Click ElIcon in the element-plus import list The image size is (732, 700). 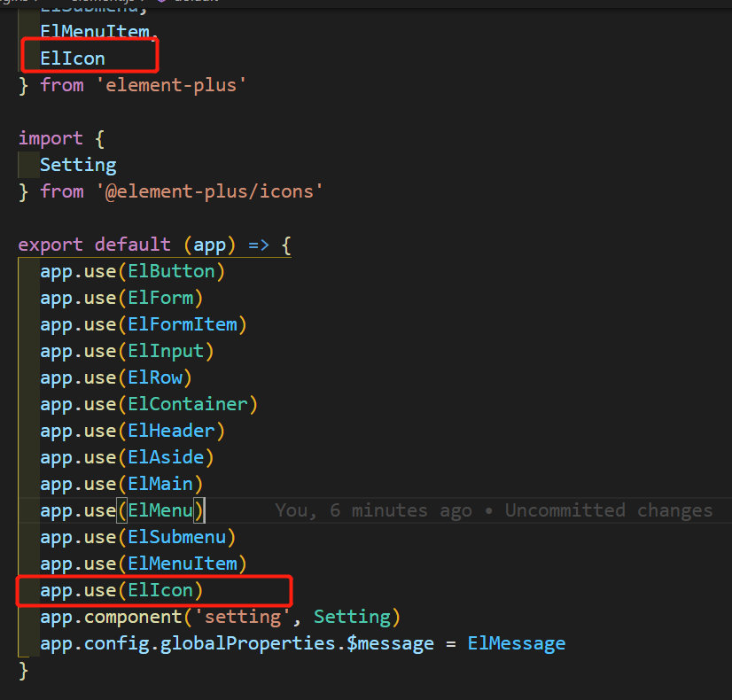(x=73, y=58)
